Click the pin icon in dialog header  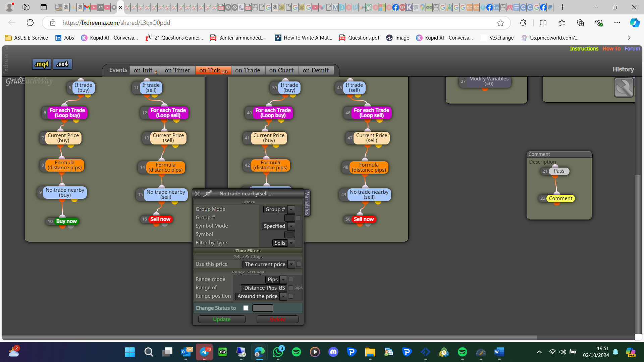(208, 193)
